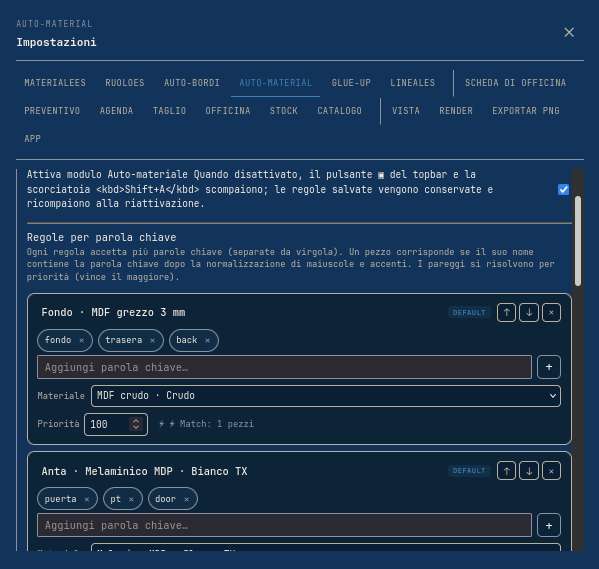Focus Fondo 'Aggiungi parola chiave' field
The width and height of the screenshot is (599, 569).
pos(284,367)
